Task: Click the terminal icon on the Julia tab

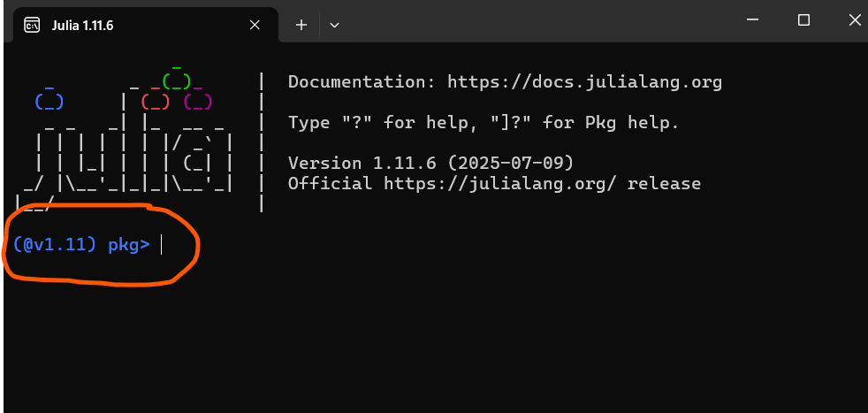Action: point(31,25)
